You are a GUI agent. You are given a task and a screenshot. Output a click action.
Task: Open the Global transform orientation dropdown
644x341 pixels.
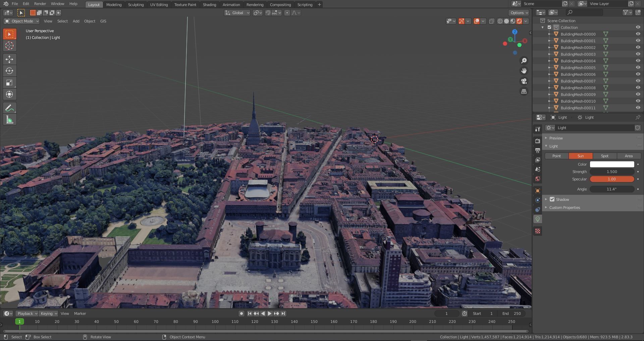237,13
